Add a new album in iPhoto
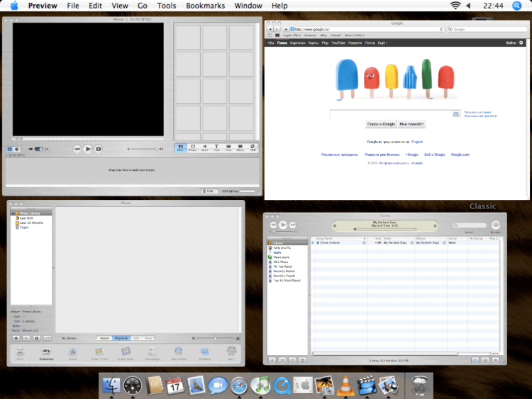 tap(16, 338)
